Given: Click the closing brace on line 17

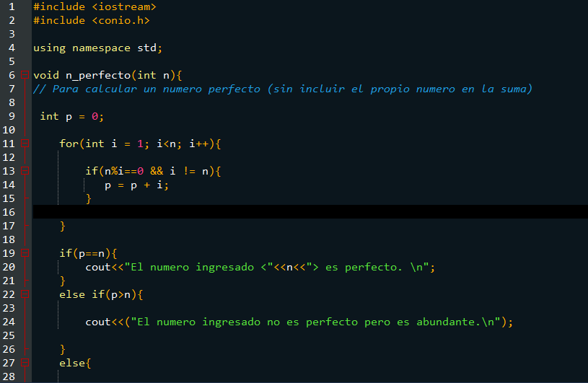Looking at the screenshot, I should point(62,226).
